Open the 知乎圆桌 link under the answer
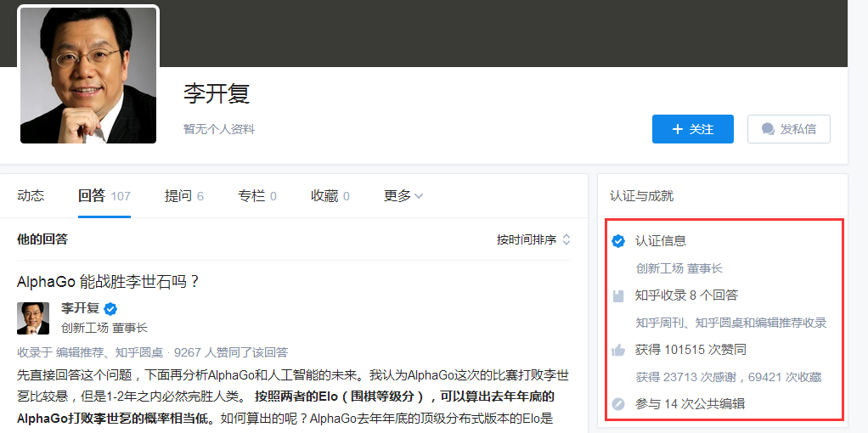The height and width of the screenshot is (433, 868). [x=141, y=352]
